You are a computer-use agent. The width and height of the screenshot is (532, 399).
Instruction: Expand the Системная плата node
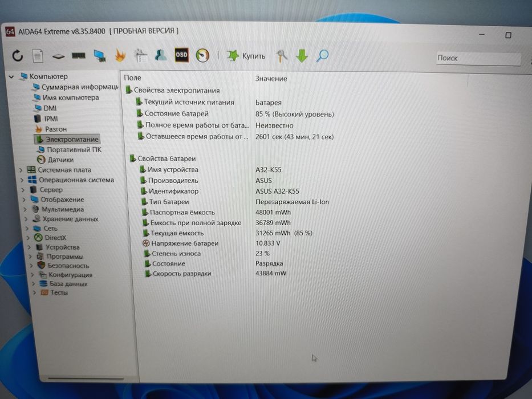[x=21, y=170]
